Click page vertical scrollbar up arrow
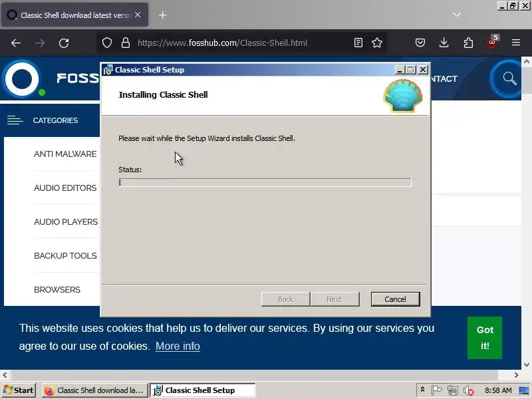The width and height of the screenshot is (532, 399). 527,62
